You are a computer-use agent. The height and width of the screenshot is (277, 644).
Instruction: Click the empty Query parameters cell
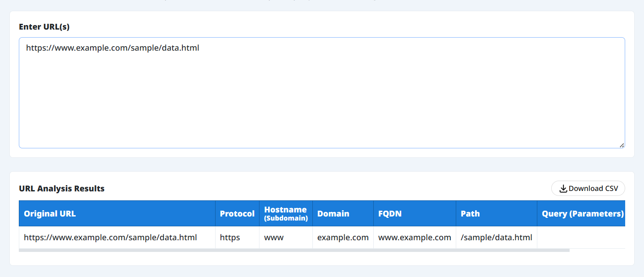click(x=581, y=238)
